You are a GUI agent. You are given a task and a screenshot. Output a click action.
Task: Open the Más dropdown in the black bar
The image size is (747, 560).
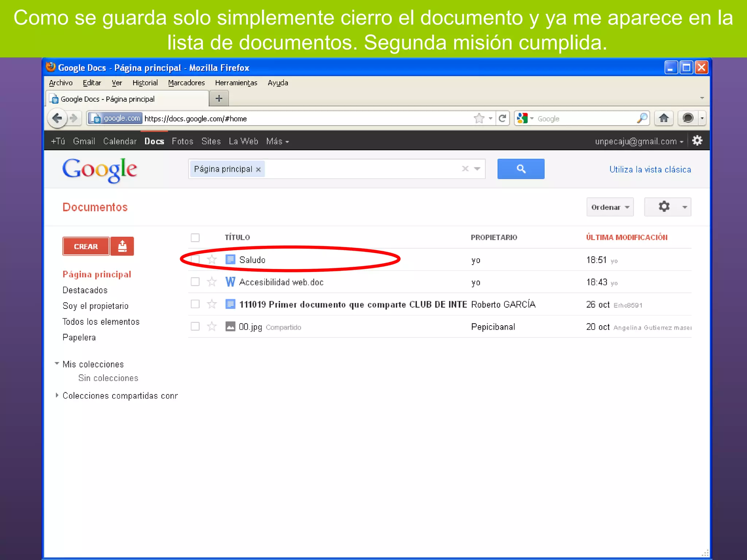[278, 141]
